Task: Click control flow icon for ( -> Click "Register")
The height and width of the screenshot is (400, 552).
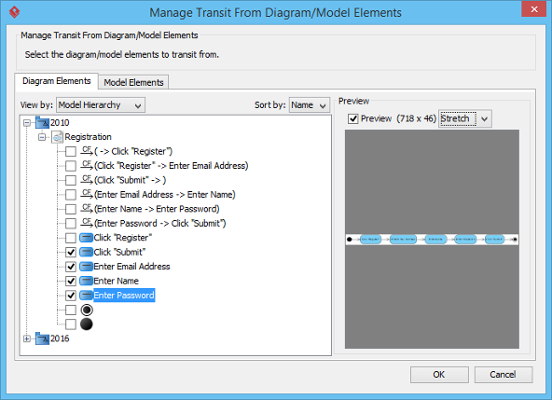Action: tap(86, 151)
